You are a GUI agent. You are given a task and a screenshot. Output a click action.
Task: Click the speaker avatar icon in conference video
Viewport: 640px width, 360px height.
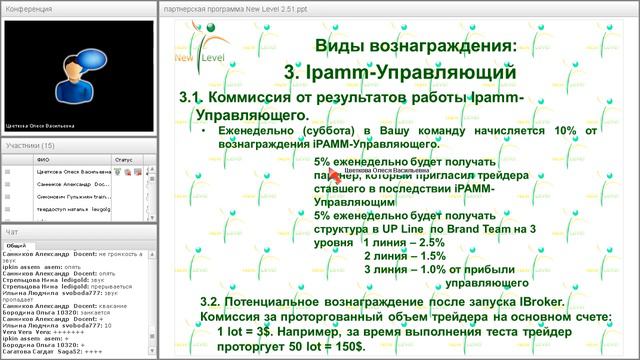click(x=80, y=76)
